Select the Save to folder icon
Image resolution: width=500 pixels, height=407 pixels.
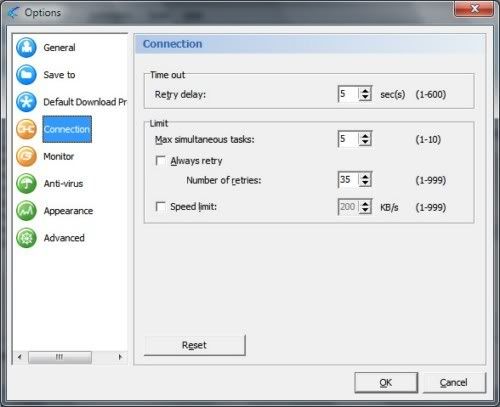point(26,75)
